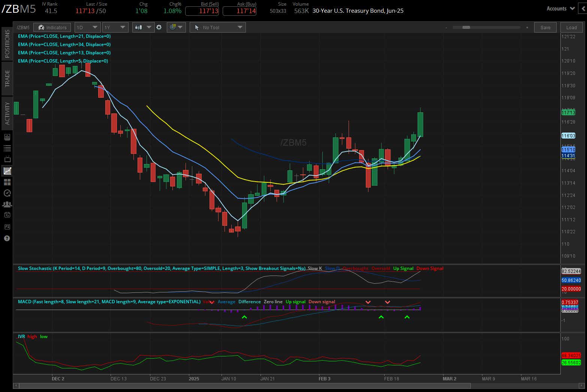Viewport: 587px width, 392px height.
Task: Click the clock history icon in sidebar
Action: tap(7, 193)
